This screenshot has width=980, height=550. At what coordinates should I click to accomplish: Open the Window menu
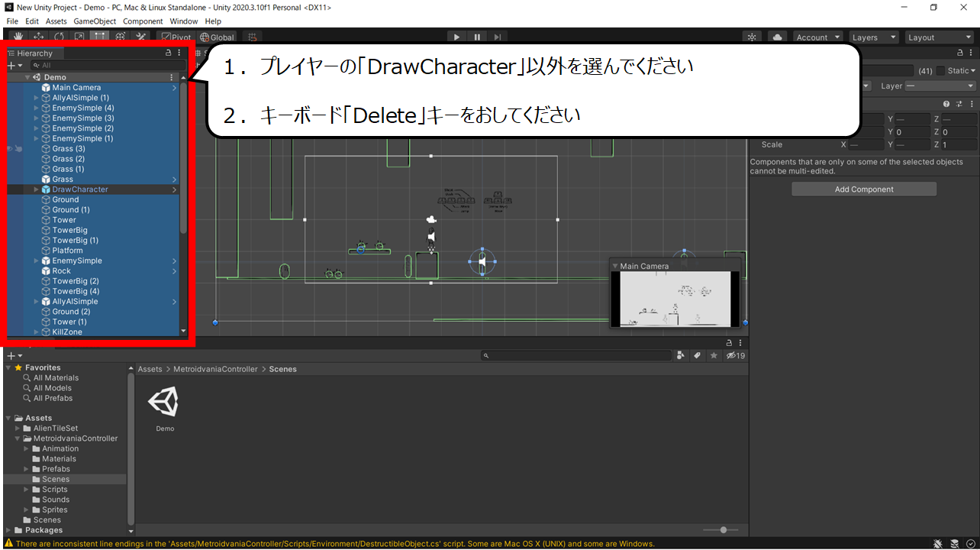pos(184,21)
